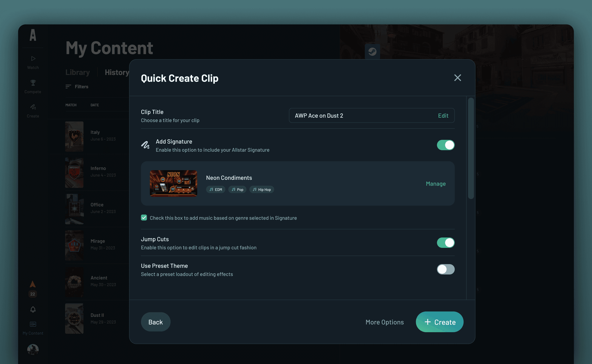
Task: Open the notifications bell icon
Action: coord(33,309)
